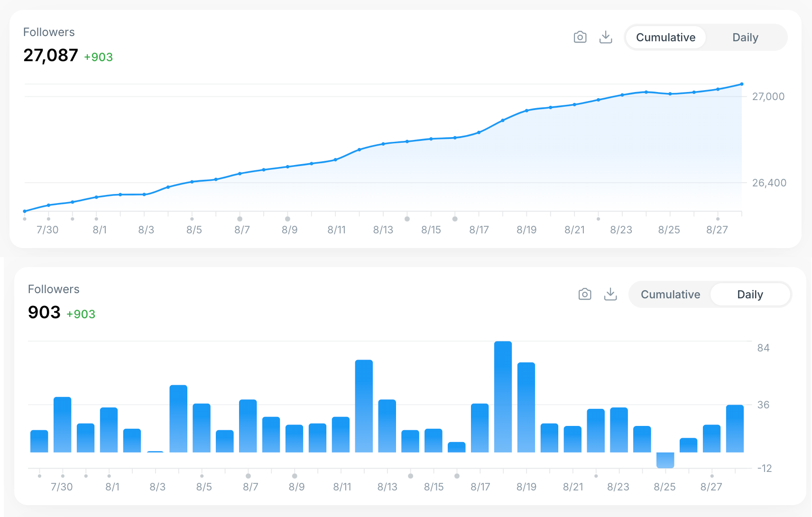Screen dimensions: 812x517
Task: Click the first data point near 7/30
Action: click(x=24, y=211)
